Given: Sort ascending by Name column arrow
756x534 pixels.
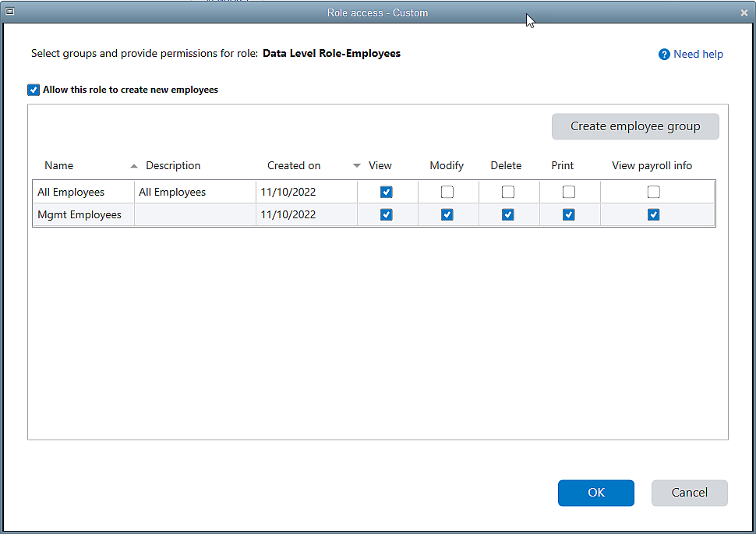Looking at the screenshot, I should 134,166.
